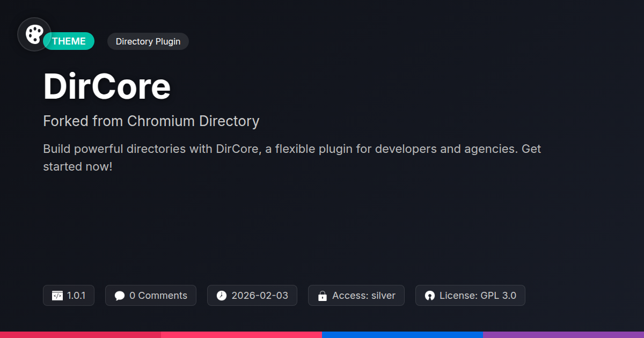Click the description paragraph about DirCore
This screenshot has height=338, width=644.
point(292,157)
